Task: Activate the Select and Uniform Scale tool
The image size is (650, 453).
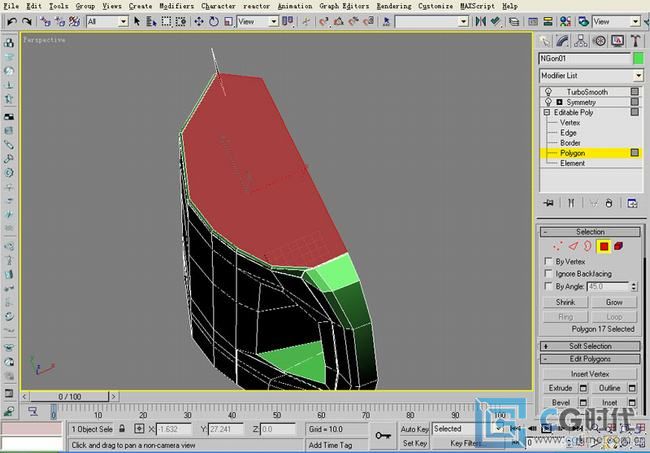Action: (228, 22)
